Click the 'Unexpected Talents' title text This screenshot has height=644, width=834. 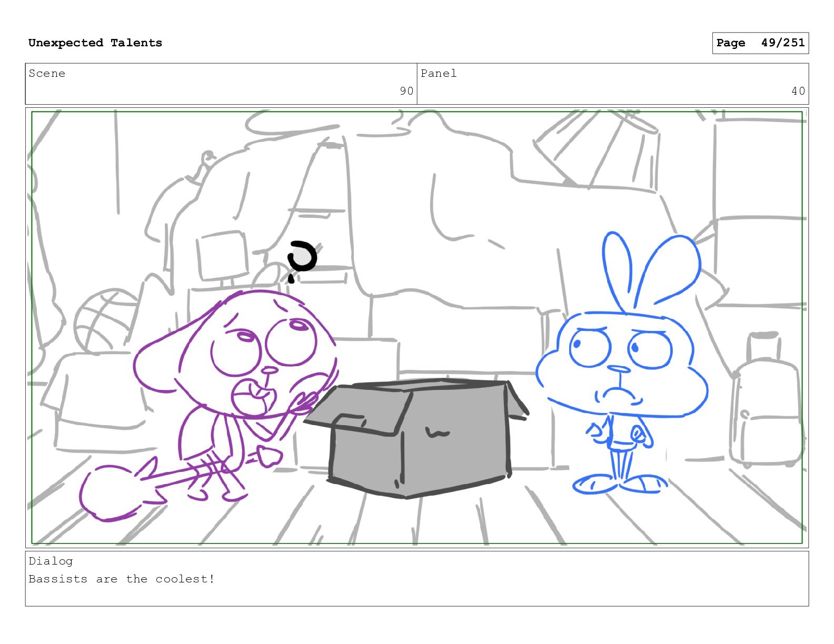pyautogui.click(x=95, y=43)
